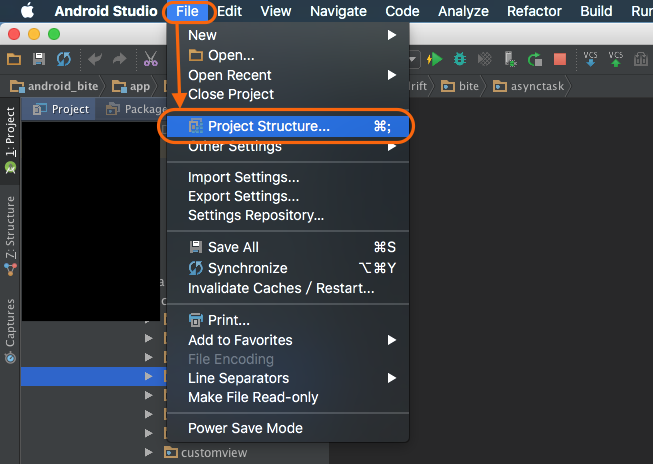Image resolution: width=653 pixels, height=464 pixels.
Task: Select Invalidate Caches / Restart...
Action: (288, 288)
